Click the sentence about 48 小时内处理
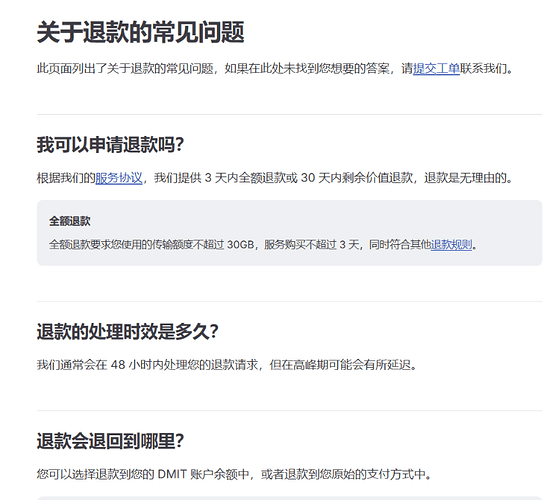The width and height of the screenshot is (543, 500). (x=228, y=365)
